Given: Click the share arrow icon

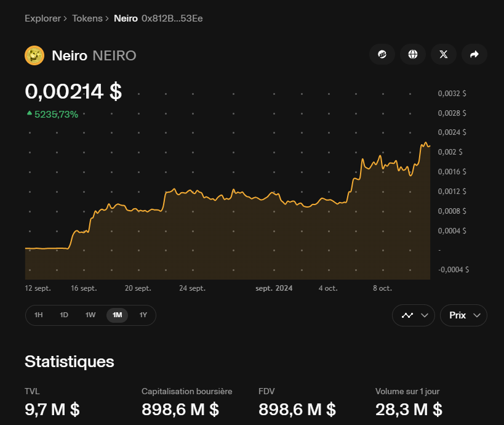Looking at the screenshot, I should 474,54.
